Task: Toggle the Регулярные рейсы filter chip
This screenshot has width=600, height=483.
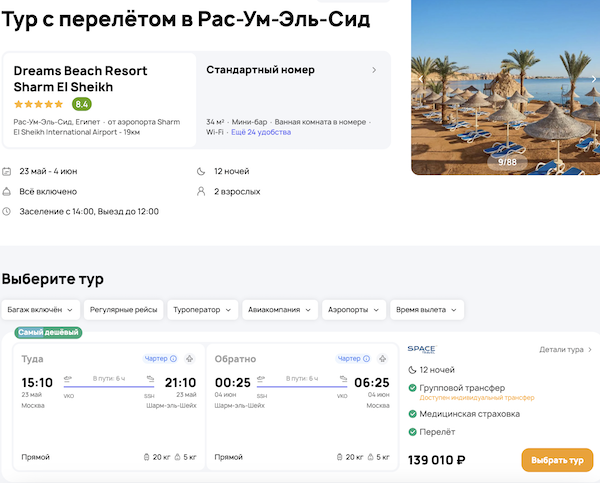Action: tap(124, 310)
